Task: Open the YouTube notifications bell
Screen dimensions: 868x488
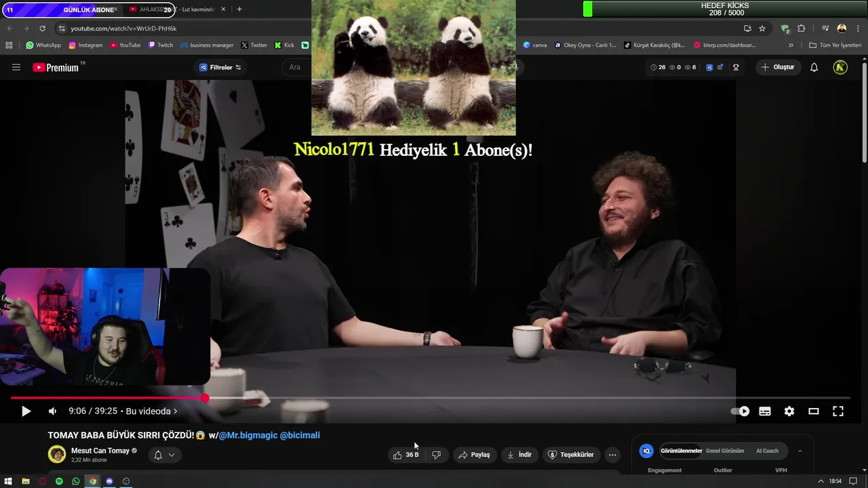Action: tap(814, 67)
